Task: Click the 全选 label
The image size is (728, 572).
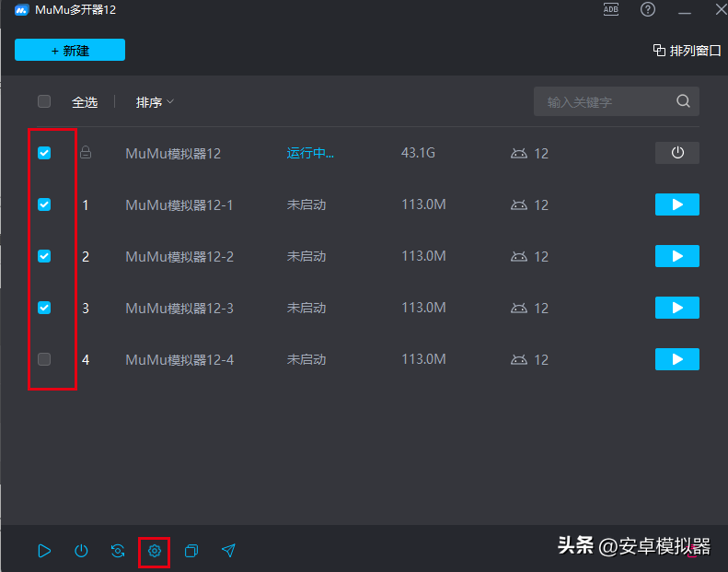Action: tap(85, 102)
